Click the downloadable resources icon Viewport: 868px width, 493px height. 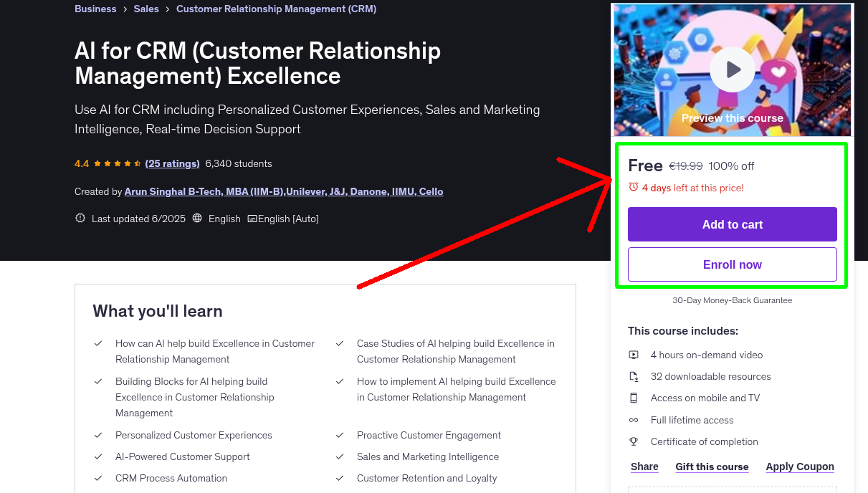point(634,376)
